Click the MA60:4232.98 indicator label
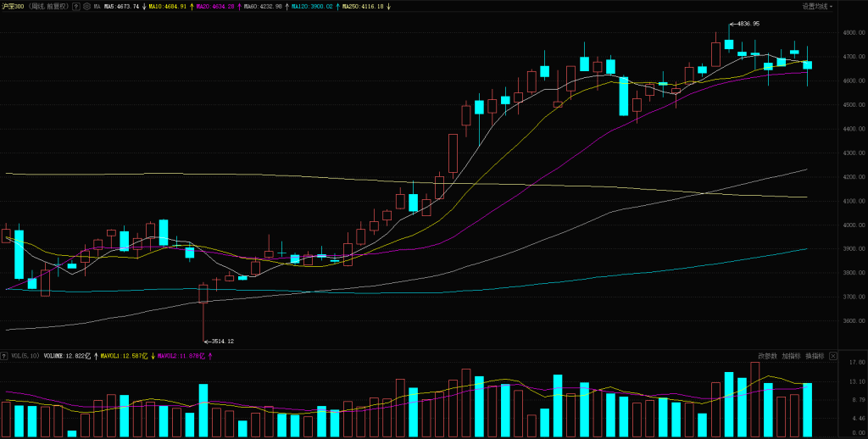Viewport: 868px width, 439px height. pos(263,6)
